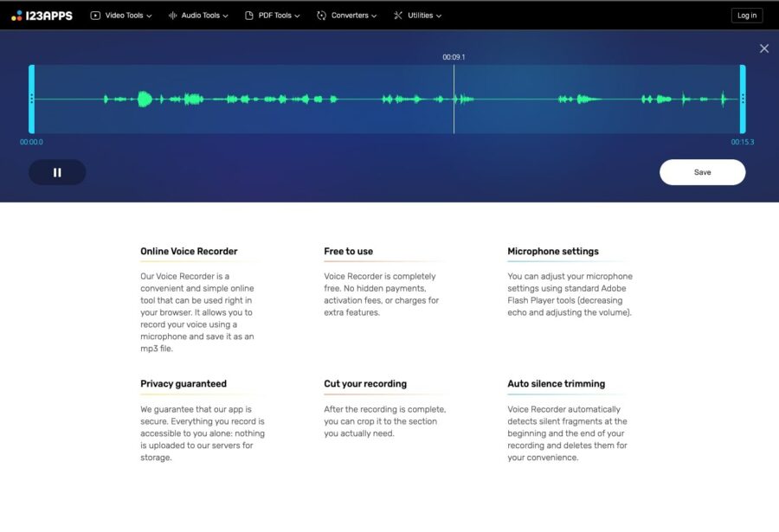Viewport: 779px width, 532px height.
Task: Select Audio Tools from the menu bar
Action: click(198, 15)
